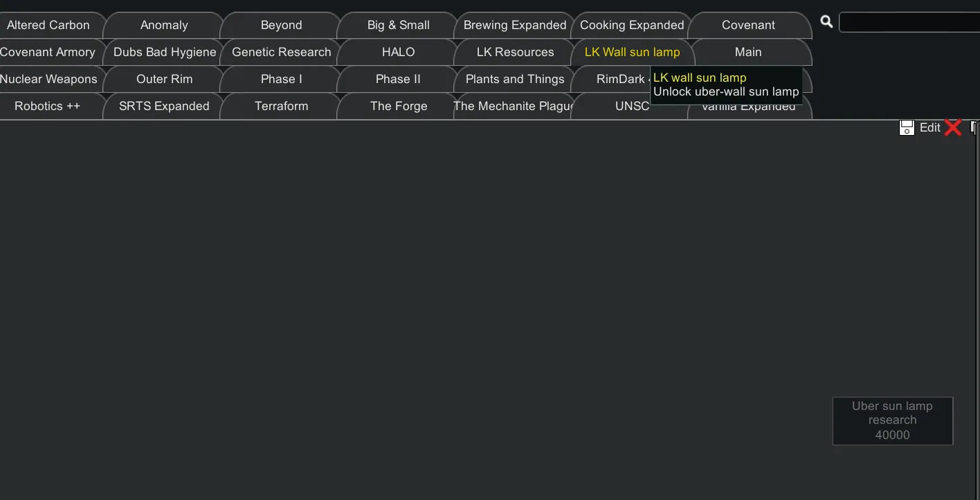Image resolution: width=980 pixels, height=500 pixels.
Task: Open the Anomaly research tab
Action: (x=164, y=26)
